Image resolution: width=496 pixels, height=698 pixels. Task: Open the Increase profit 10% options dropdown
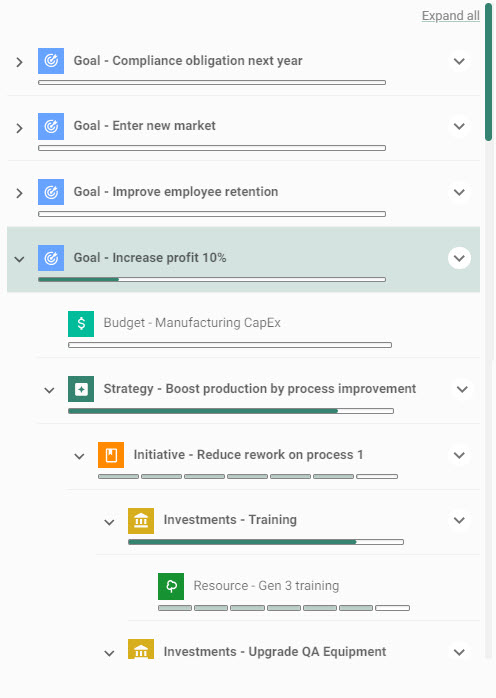click(459, 258)
